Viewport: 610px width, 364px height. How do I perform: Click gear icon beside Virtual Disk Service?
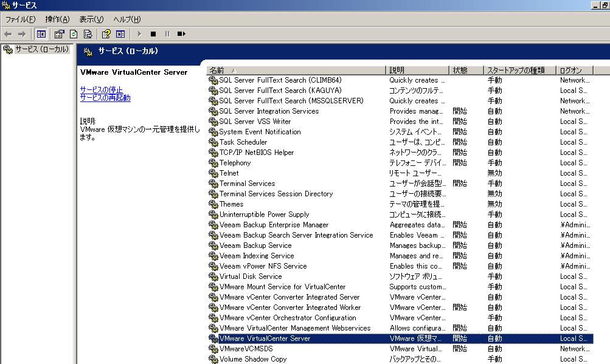pyautogui.click(x=213, y=276)
